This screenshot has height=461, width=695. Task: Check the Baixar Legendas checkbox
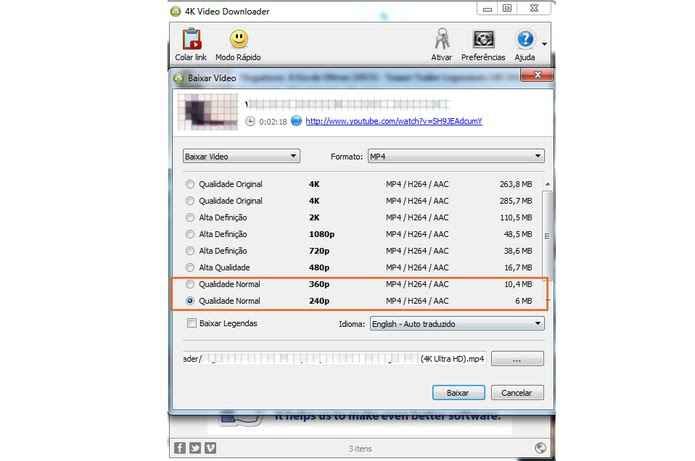click(191, 323)
